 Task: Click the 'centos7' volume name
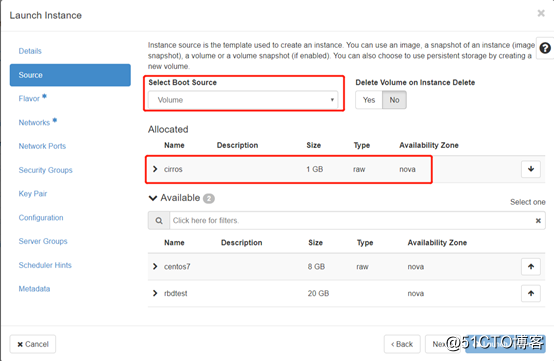[177, 267]
